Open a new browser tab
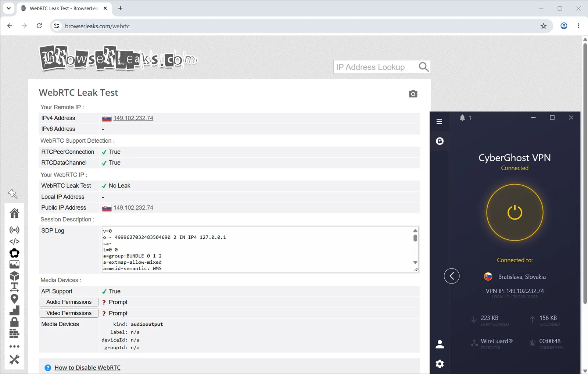 point(120,8)
